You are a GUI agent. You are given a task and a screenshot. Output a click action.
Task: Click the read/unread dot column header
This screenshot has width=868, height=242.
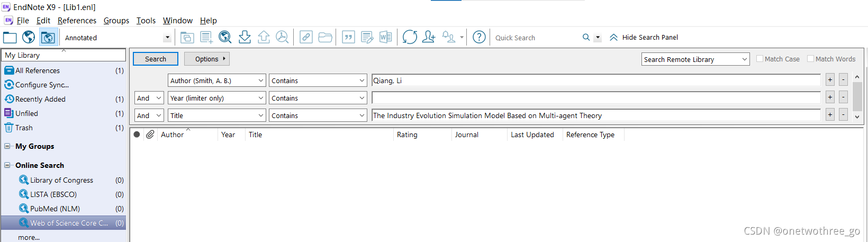click(137, 135)
